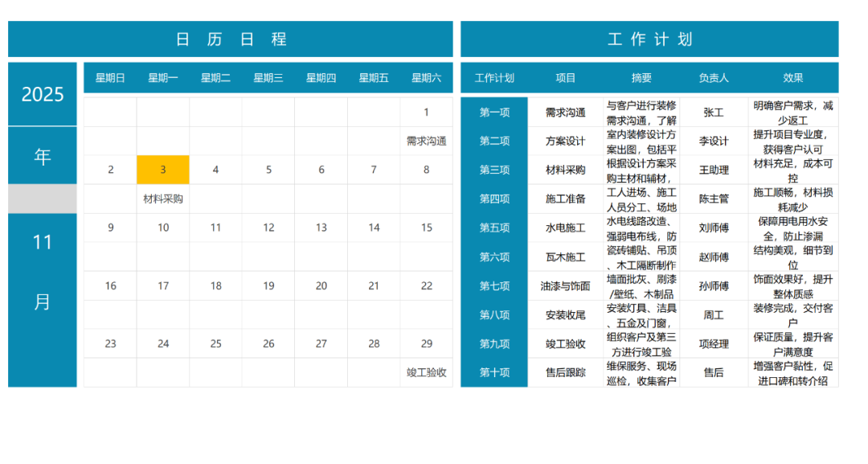The image size is (868, 464).
Task: Click the 摘要 column header
Action: [x=641, y=78]
